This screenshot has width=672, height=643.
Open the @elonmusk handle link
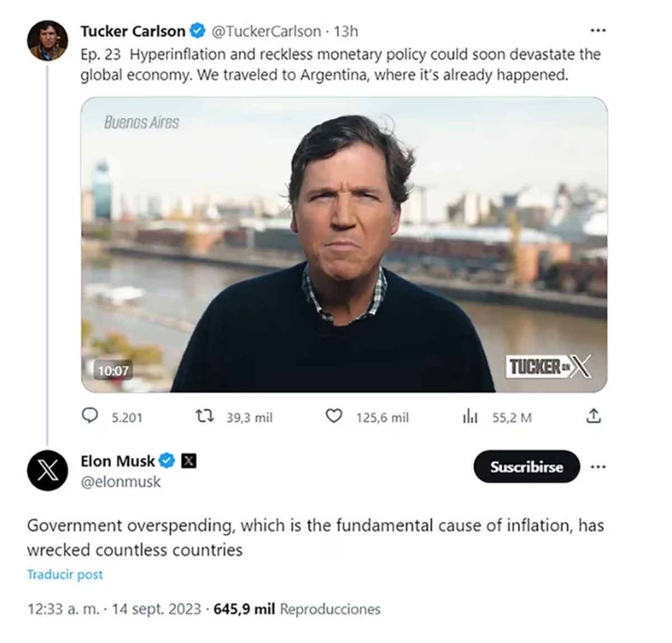(x=120, y=482)
